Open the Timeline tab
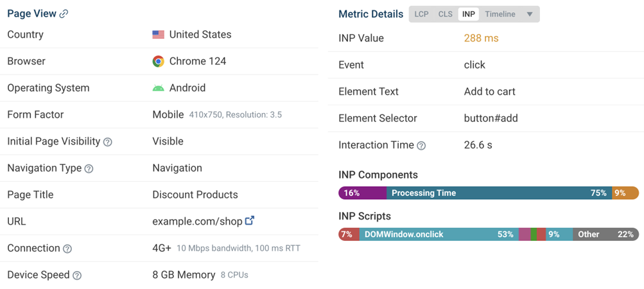 tap(500, 14)
